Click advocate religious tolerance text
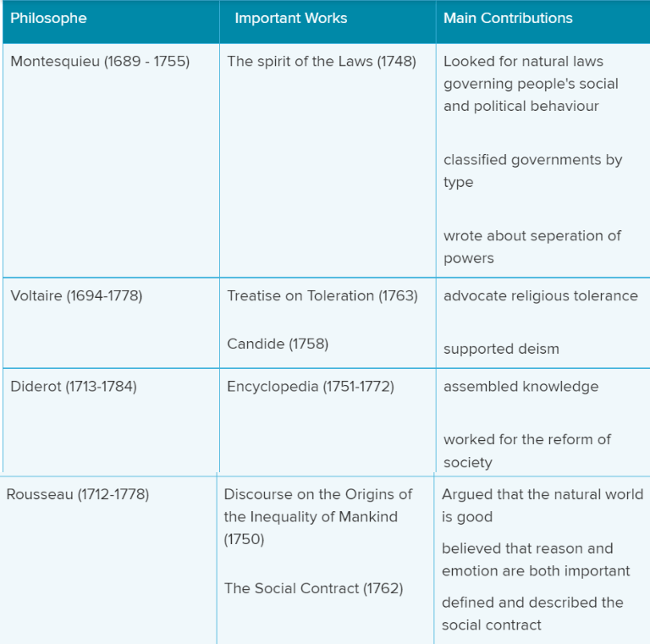The image size is (650, 644). [x=541, y=296]
